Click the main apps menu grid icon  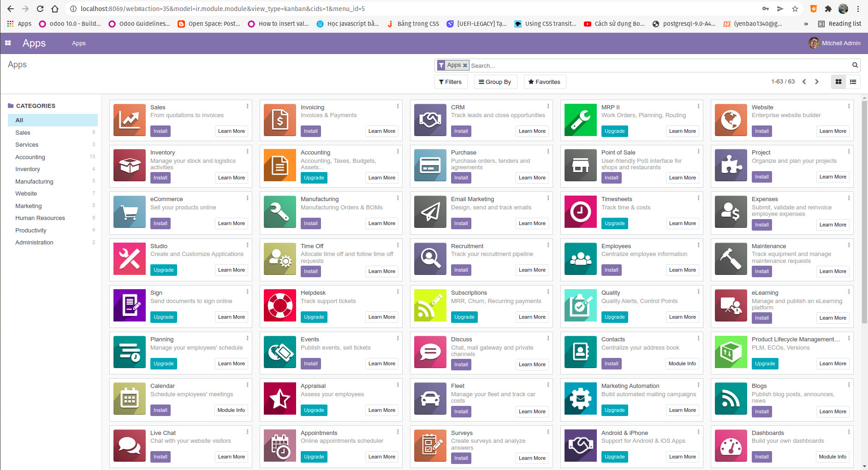pos(8,43)
